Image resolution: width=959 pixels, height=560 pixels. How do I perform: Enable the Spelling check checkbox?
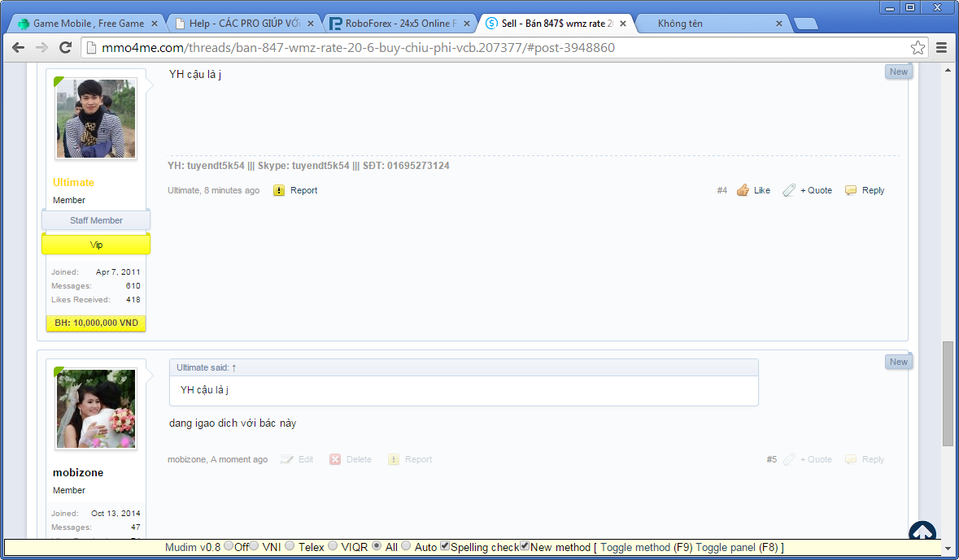445,546
